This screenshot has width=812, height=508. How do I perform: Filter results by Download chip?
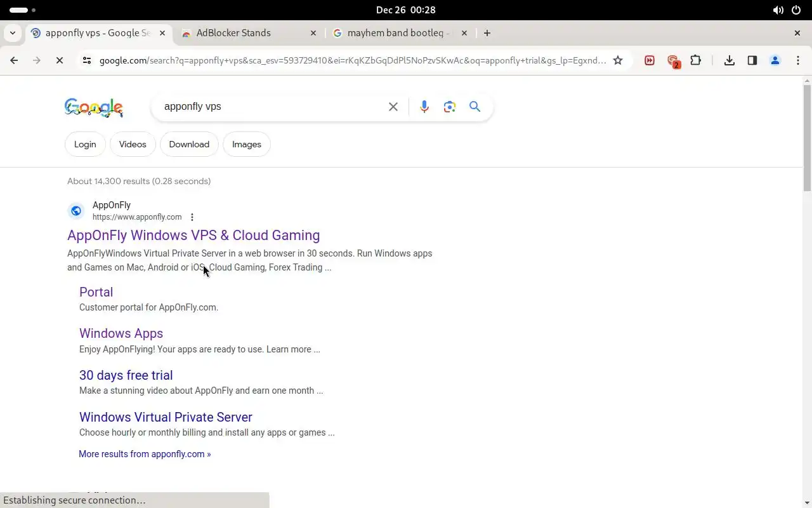click(x=189, y=144)
